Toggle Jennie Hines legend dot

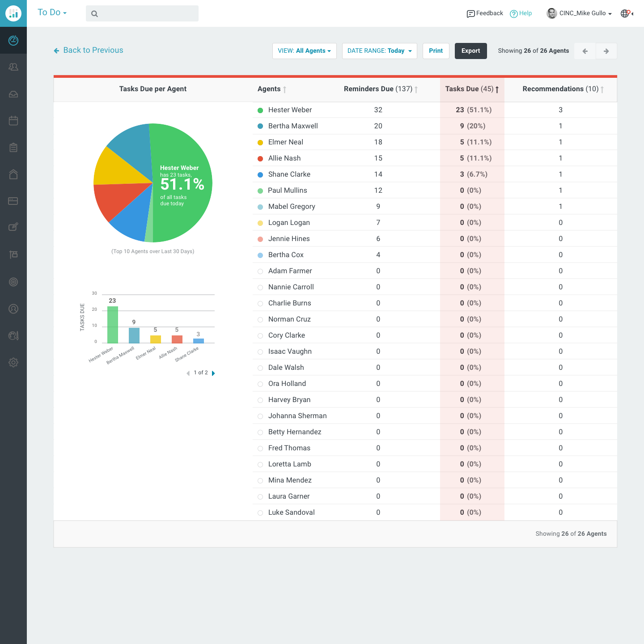pyautogui.click(x=260, y=239)
